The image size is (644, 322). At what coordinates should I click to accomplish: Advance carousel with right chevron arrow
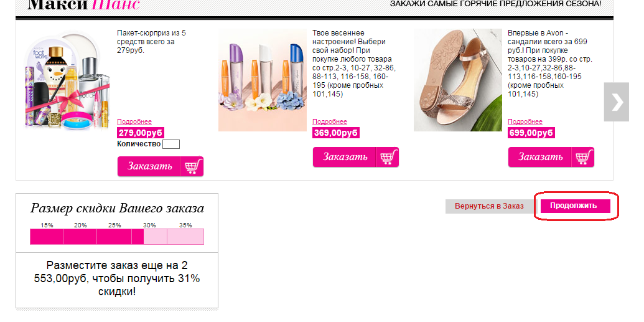pos(616,102)
